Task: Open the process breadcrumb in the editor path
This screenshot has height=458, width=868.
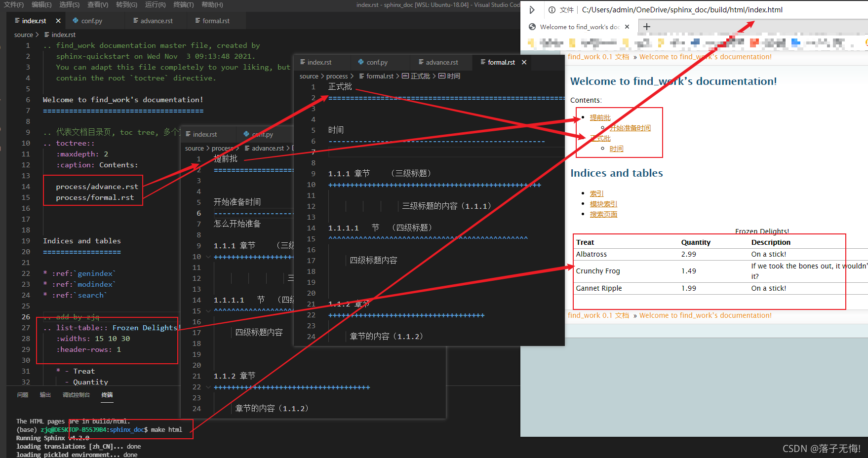Action: [338, 76]
